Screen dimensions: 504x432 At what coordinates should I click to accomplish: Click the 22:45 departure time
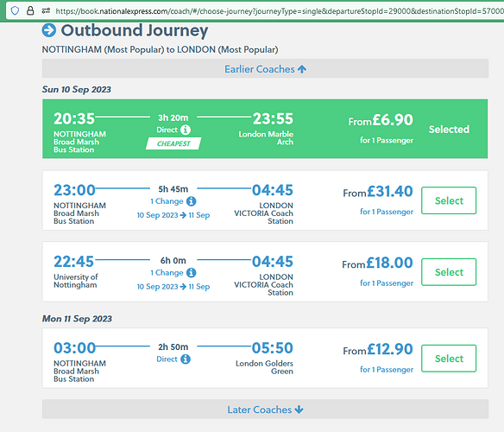tap(73, 262)
